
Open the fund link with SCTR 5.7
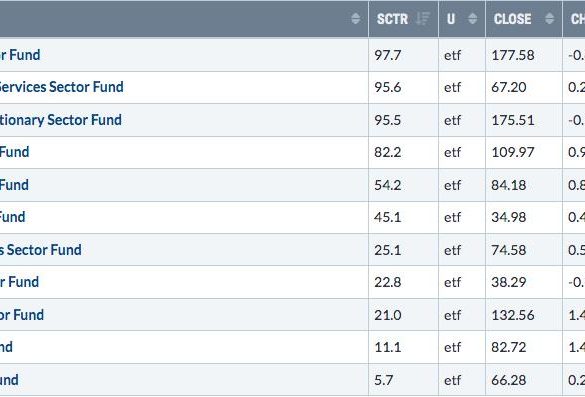pyautogui.click(x=9, y=380)
